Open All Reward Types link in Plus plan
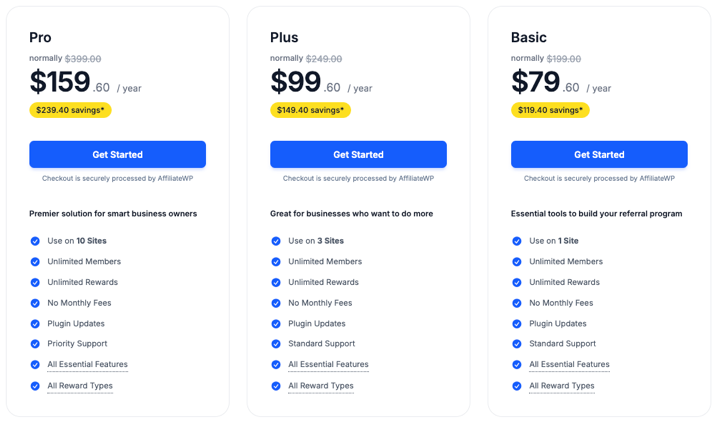 320,386
